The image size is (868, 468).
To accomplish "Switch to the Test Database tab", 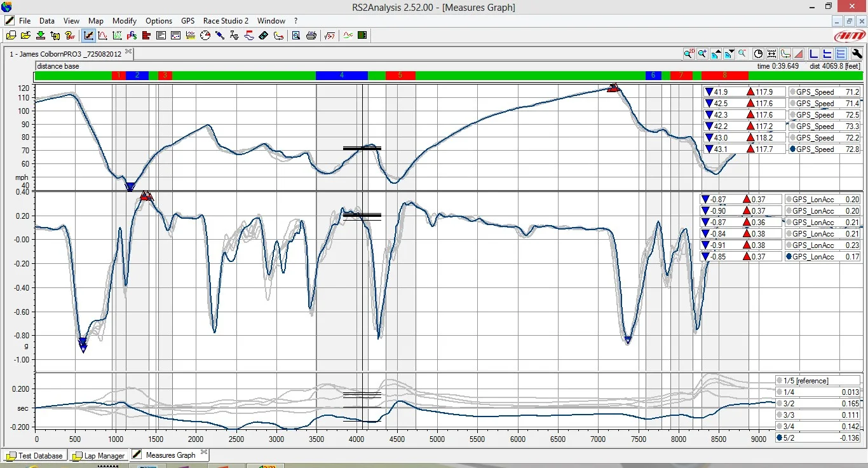I will 34,455.
